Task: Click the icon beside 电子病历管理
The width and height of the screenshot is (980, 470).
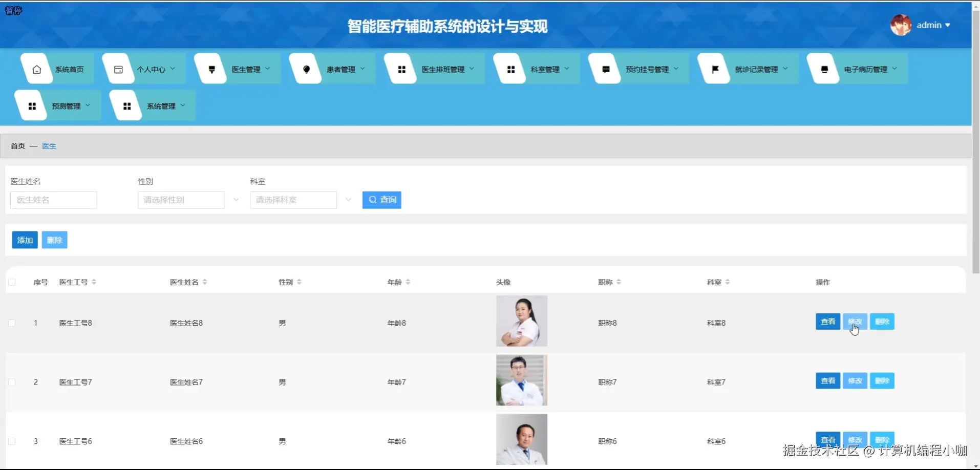Action: coord(824,70)
